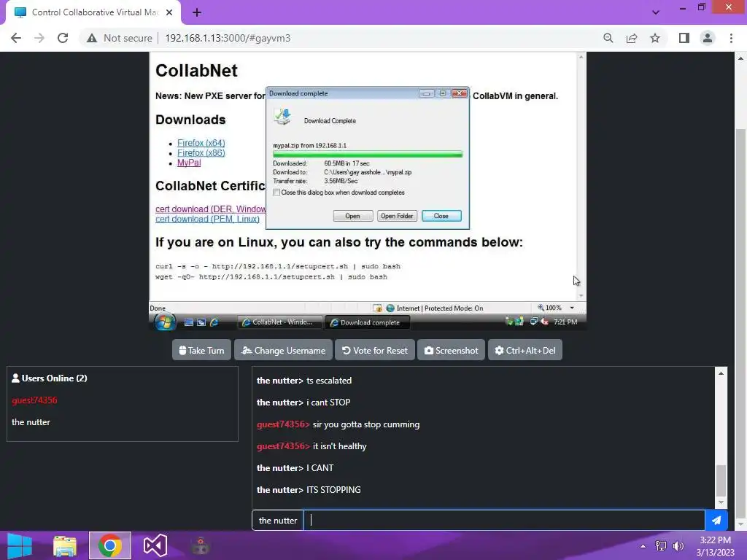
Task: Send chat message with paper plane icon
Action: click(716, 521)
